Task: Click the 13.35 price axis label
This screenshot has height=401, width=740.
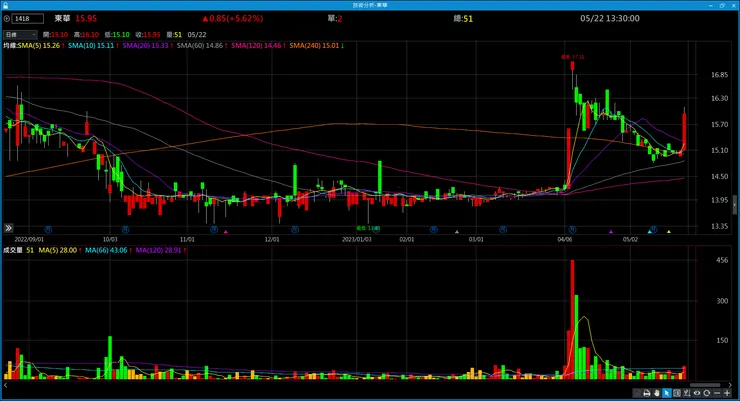Action: (x=719, y=226)
